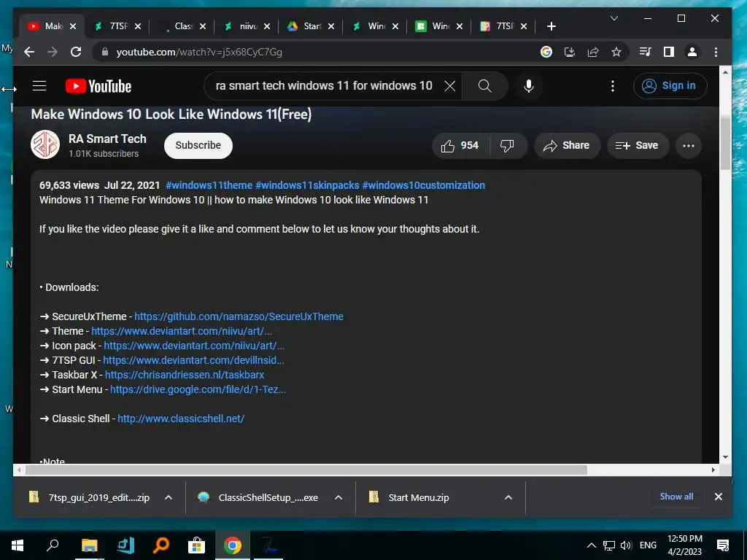The image size is (747, 560).
Task: Open the RA Smart Tech channel avatar
Action: tap(45, 144)
